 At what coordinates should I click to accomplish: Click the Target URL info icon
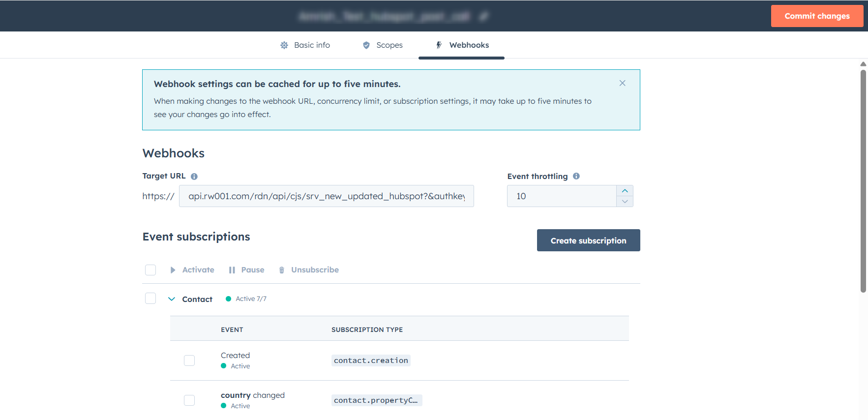[x=194, y=177]
